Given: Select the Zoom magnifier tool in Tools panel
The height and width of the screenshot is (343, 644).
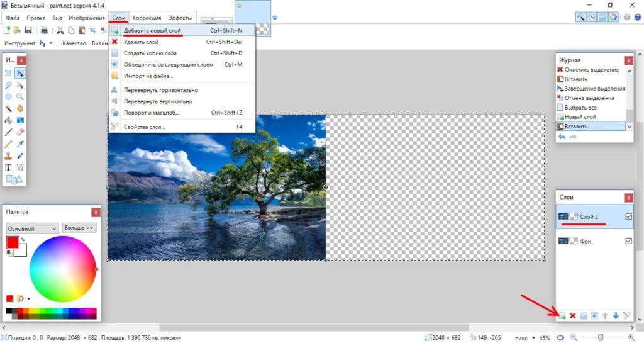Looking at the screenshot, I should pos(20,96).
